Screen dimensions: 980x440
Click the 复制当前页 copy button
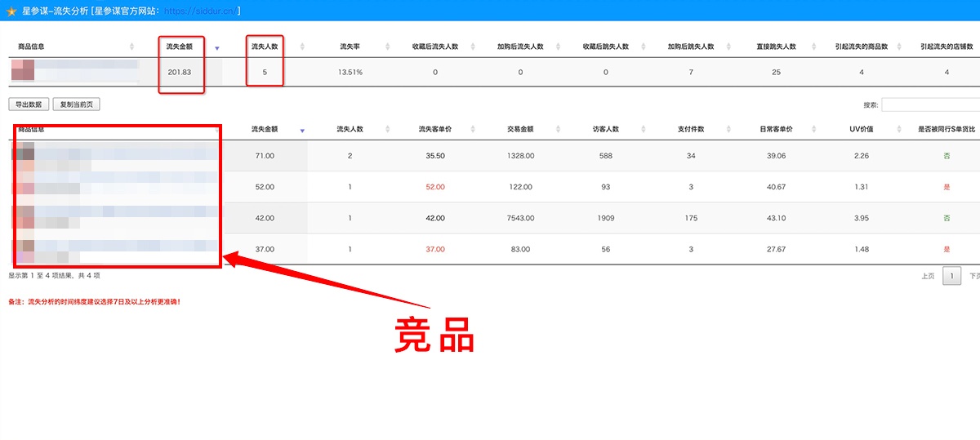tap(76, 104)
